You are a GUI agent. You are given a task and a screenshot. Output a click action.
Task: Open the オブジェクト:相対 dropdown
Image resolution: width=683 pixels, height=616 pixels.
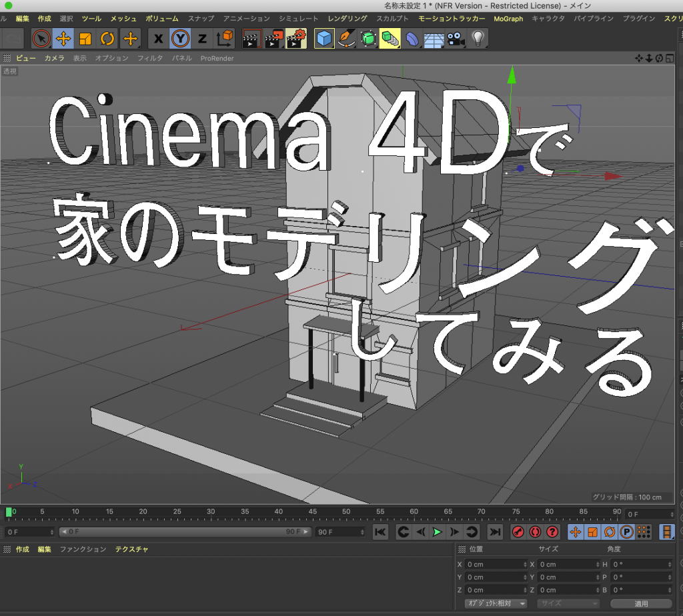496,604
